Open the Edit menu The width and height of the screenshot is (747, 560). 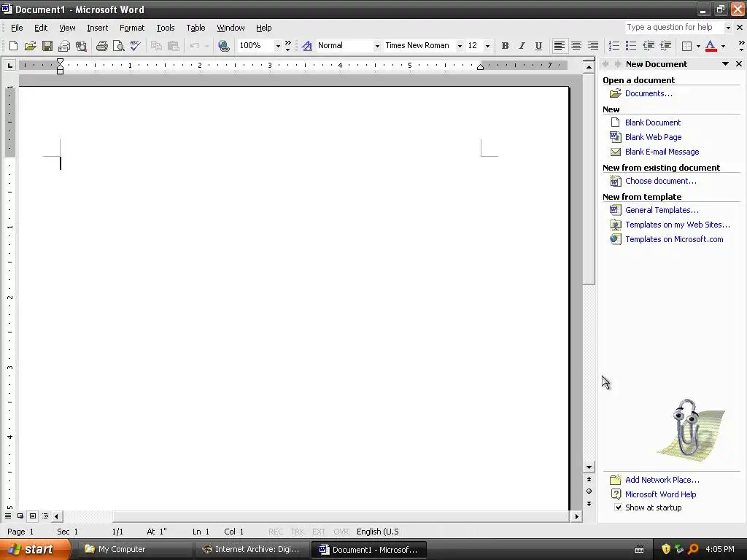pos(41,28)
